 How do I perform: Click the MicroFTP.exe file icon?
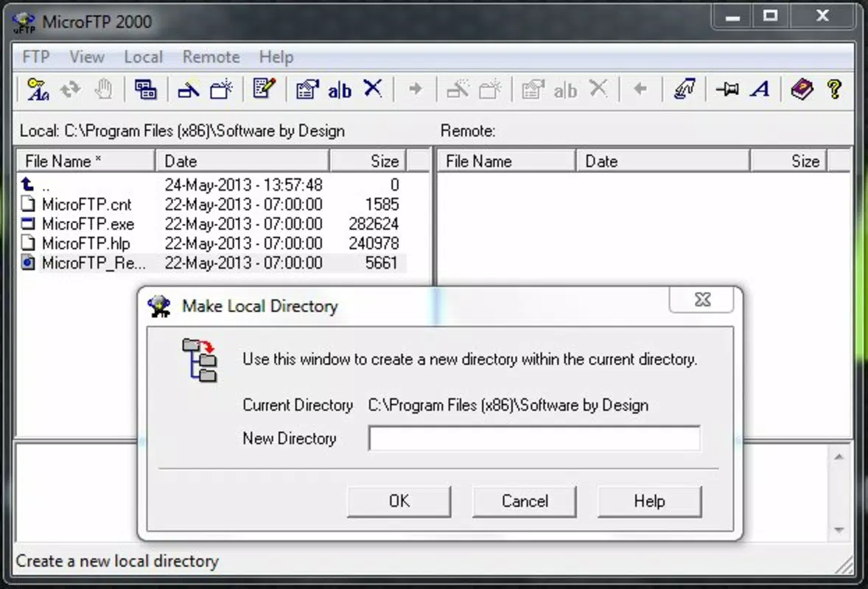click(28, 223)
